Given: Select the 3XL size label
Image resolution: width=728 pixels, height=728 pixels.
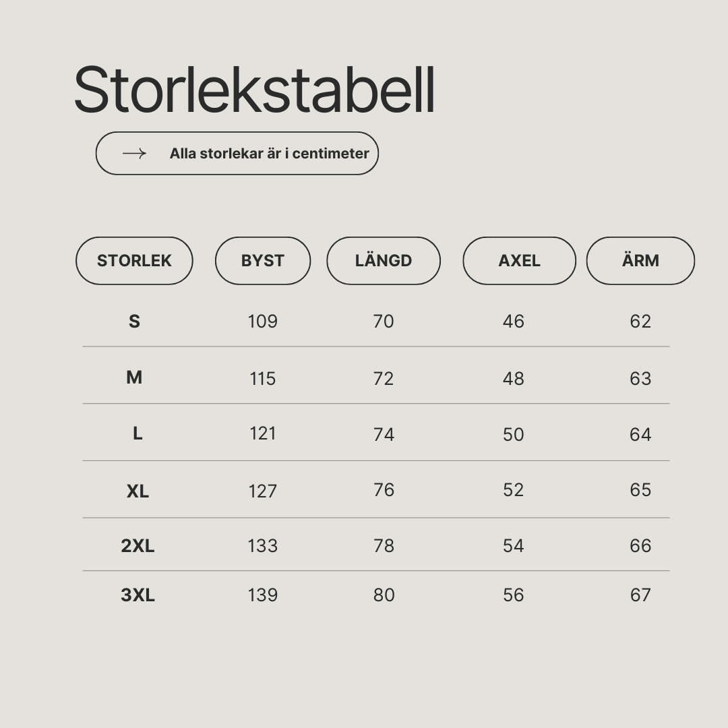Looking at the screenshot, I should [x=138, y=595].
